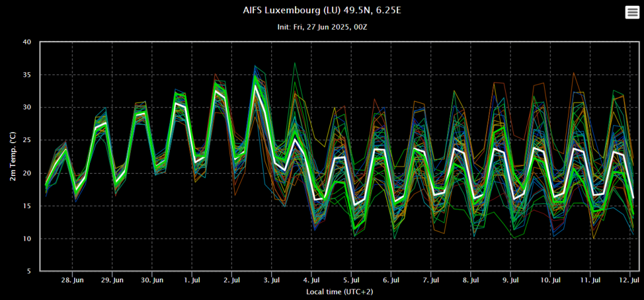Click the Local time (UTC+2) axis title
The height and width of the screenshot is (300, 644).
pos(336,292)
